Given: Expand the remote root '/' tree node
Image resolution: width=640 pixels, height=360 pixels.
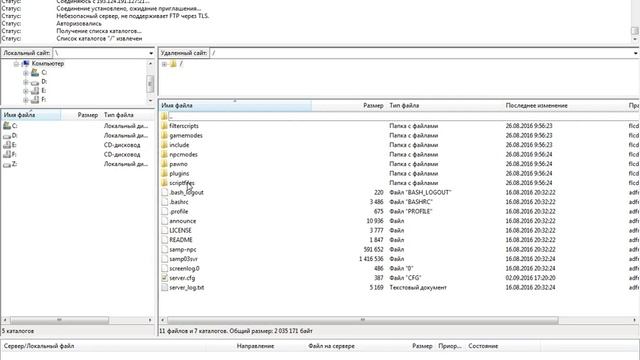Looking at the screenshot, I should pyautogui.click(x=164, y=64).
